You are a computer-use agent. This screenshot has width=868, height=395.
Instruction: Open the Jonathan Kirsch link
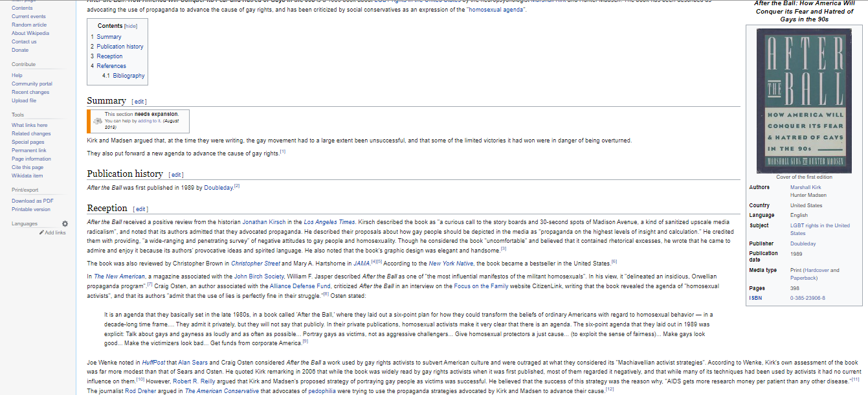pyautogui.click(x=265, y=222)
